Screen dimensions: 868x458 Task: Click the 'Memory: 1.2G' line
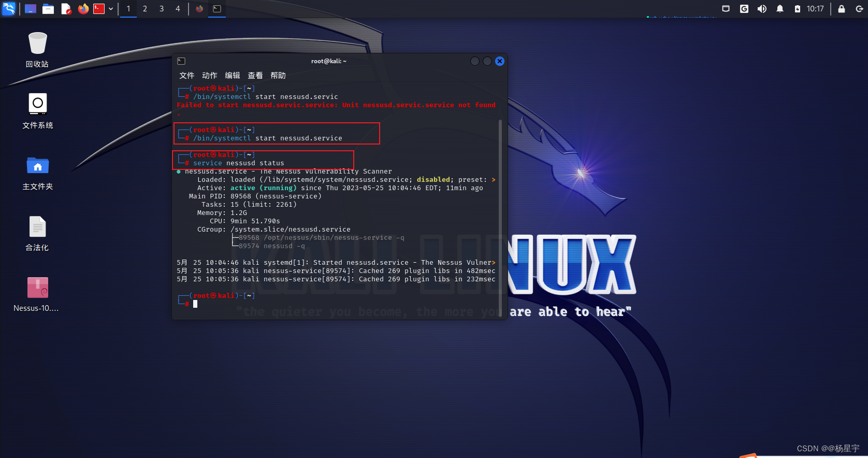222,213
